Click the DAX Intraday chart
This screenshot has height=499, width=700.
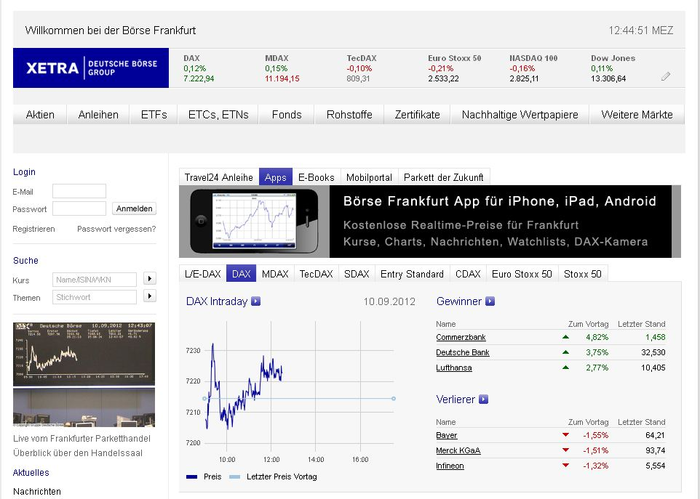(x=290, y=392)
